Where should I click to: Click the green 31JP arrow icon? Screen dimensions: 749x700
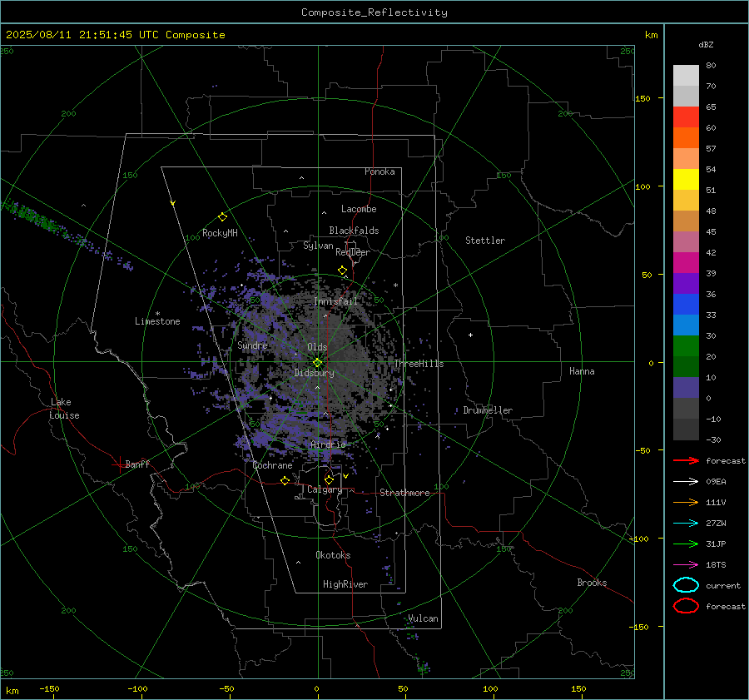(x=686, y=544)
